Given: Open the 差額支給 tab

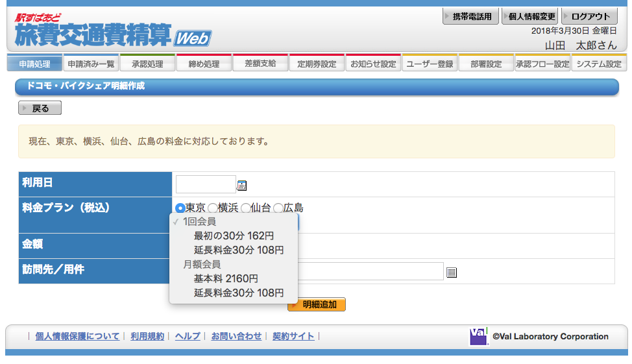Looking at the screenshot, I should click(260, 64).
